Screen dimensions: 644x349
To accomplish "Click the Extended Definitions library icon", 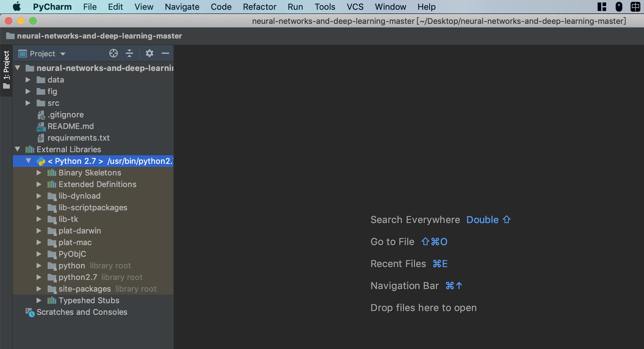I will pyautogui.click(x=52, y=185).
